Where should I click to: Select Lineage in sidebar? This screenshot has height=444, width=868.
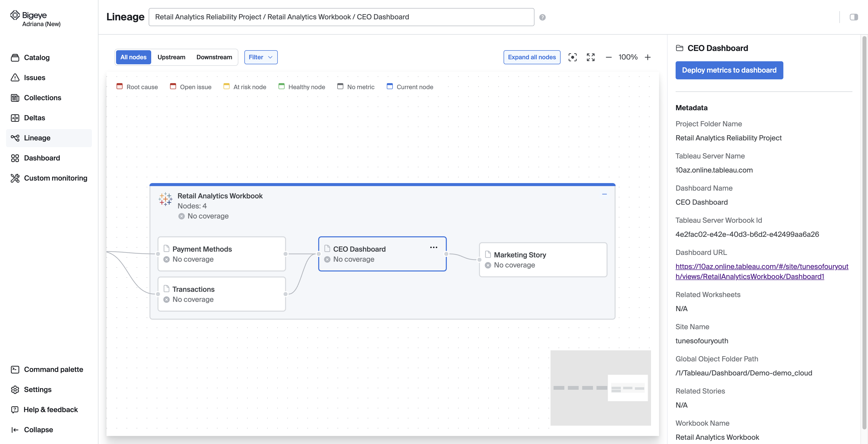tap(49, 138)
